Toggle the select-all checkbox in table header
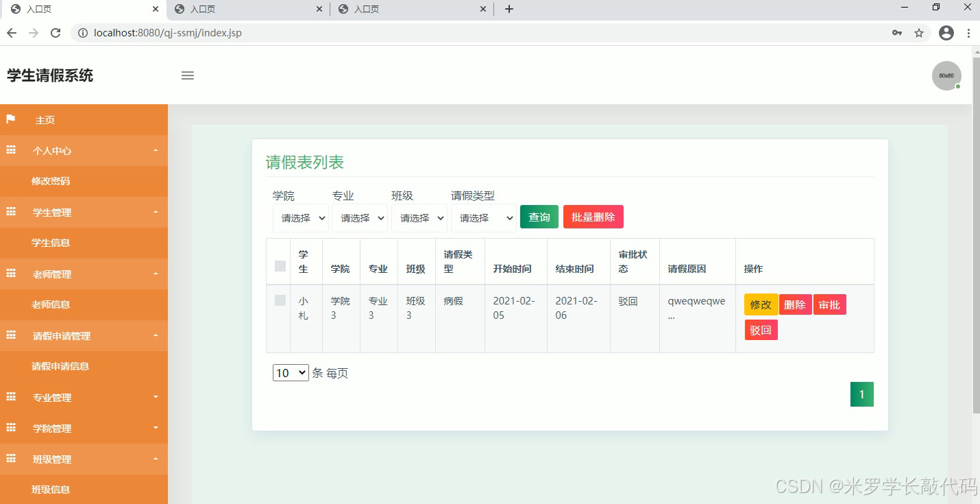Screen dimensions: 980x504 pos(279,266)
